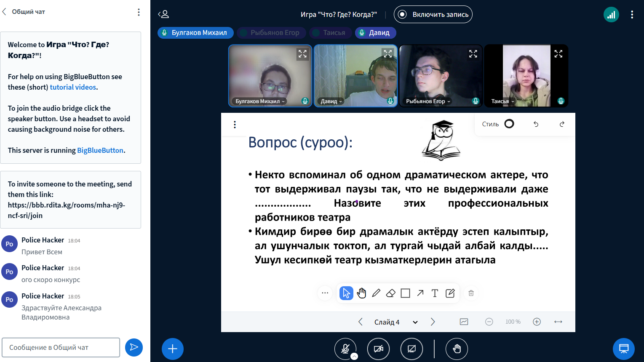
Task: Open the whiteboard three-dot menu
Action: 235,125
